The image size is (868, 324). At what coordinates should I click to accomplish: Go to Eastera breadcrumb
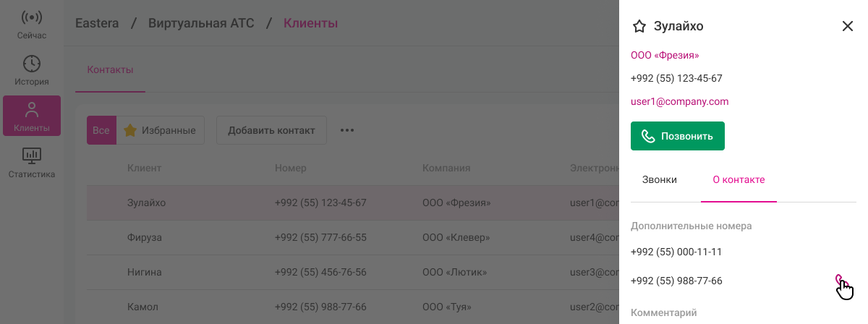(98, 23)
